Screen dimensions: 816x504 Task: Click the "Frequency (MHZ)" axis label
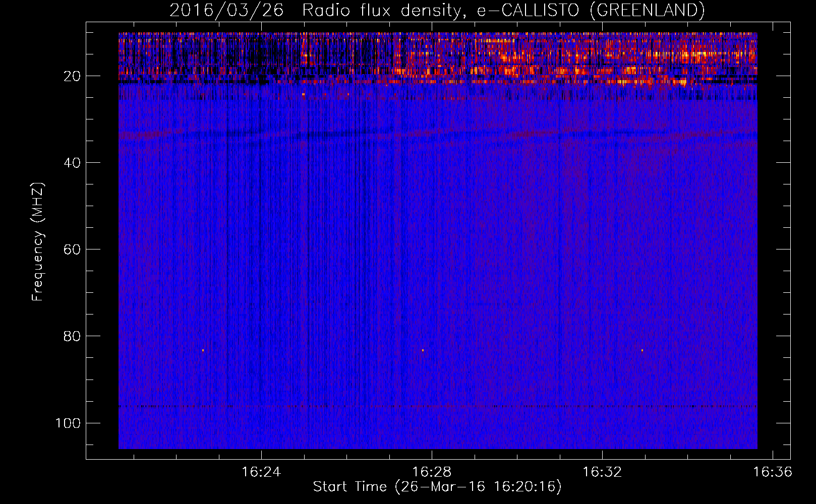tap(38, 242)
